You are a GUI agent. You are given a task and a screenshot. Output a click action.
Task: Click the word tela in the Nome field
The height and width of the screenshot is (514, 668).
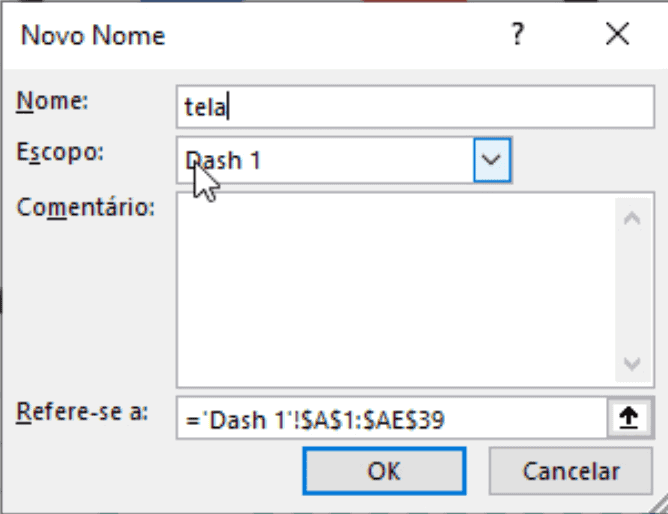tap(205, 105)
